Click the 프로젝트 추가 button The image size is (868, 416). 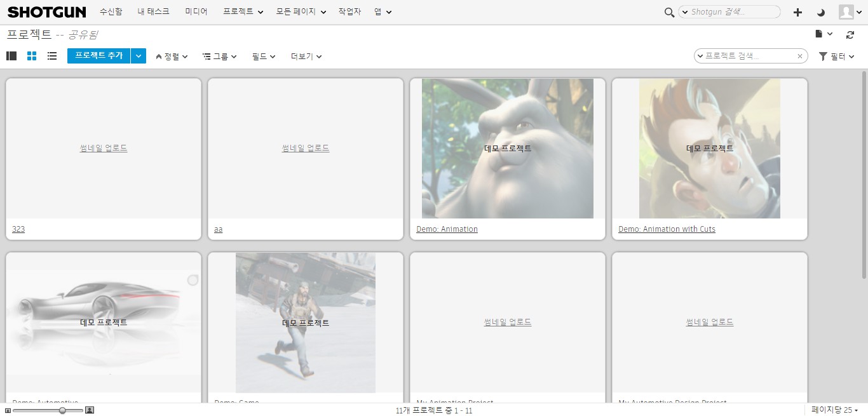[99, 56]
